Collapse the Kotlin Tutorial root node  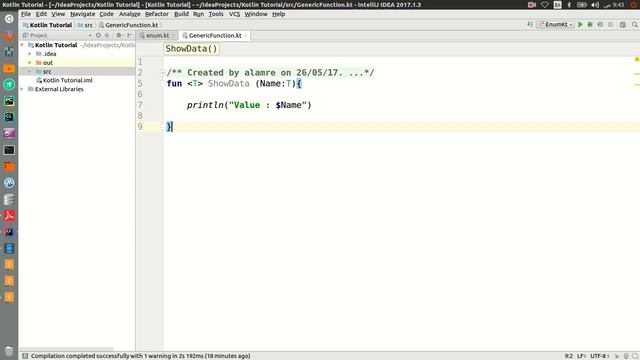click(x=22, y=45)
